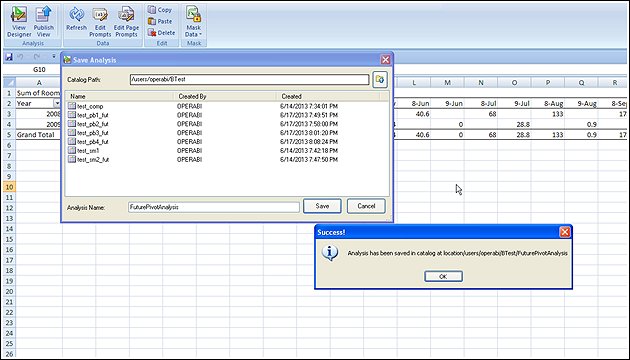Refresh the analysis data

(x=76, y=19)
